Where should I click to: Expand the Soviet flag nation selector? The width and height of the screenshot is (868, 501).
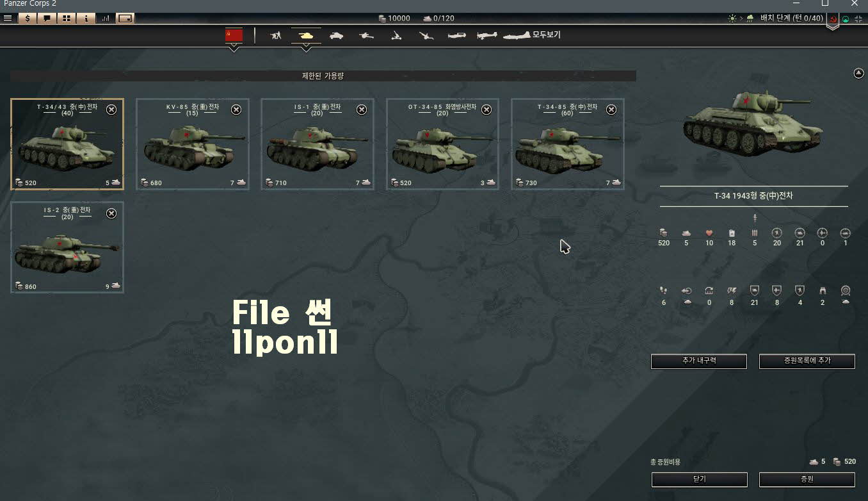[x=234, y=35]
